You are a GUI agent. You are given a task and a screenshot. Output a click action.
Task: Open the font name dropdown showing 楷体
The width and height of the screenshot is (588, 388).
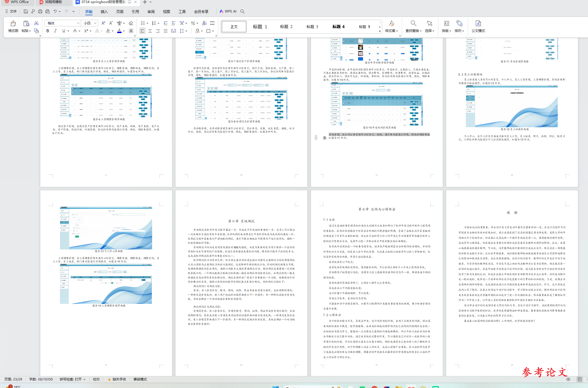tap(78, 23)
